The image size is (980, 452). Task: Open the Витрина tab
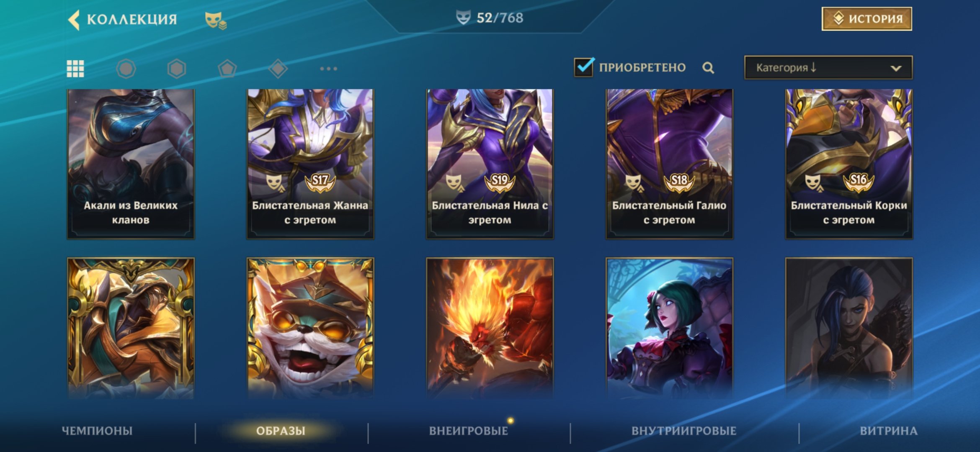pyautogui.click(x=889, y=431)
